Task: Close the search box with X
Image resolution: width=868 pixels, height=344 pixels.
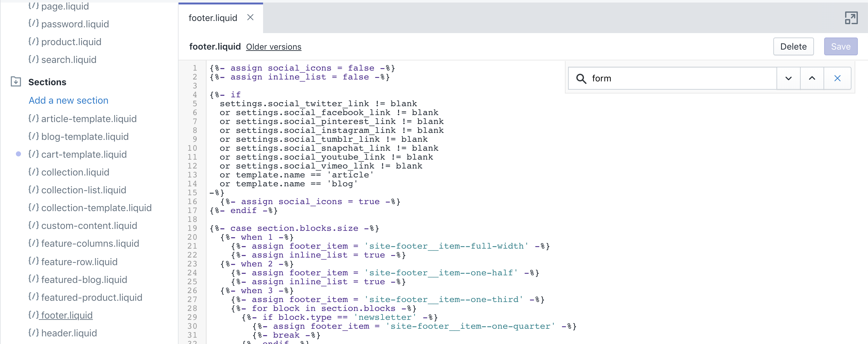Action: pyautogui.click(x=837, y=79)
